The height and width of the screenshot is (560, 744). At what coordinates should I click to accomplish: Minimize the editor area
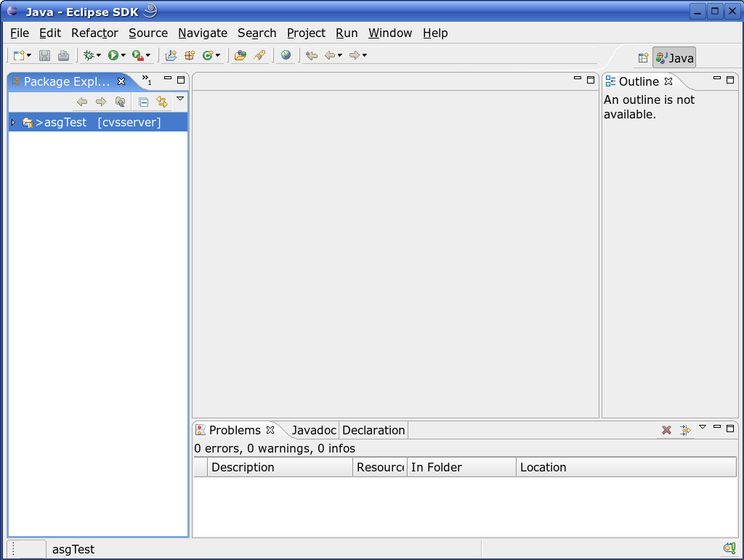click(x=578, y=78)
